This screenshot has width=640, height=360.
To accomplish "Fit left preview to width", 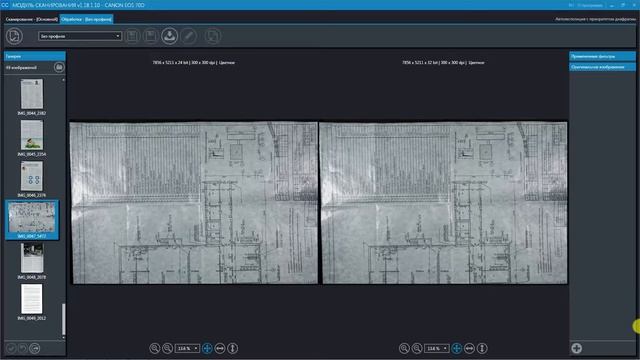I will (x=220, y=348).
